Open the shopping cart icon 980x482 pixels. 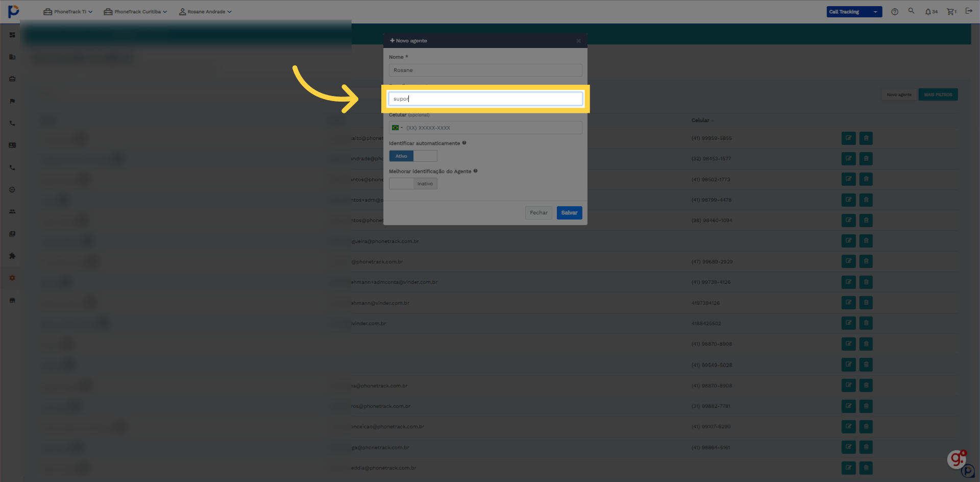[x=951, y=12]
